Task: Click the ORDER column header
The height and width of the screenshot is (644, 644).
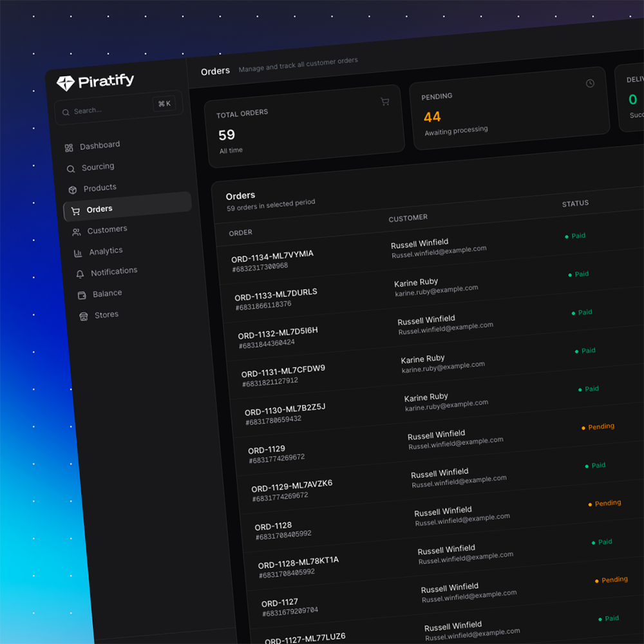Action: (x=241, y=232)
